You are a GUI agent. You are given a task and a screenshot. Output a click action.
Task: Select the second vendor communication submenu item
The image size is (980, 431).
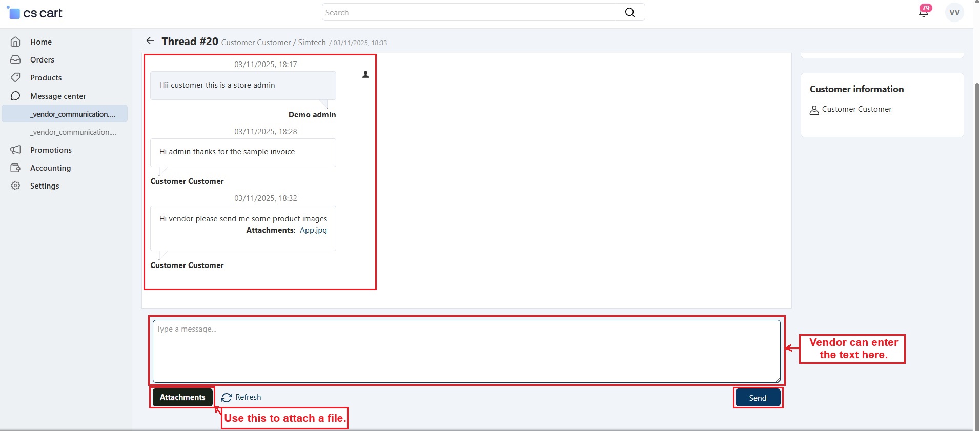[x=73, y=132]
